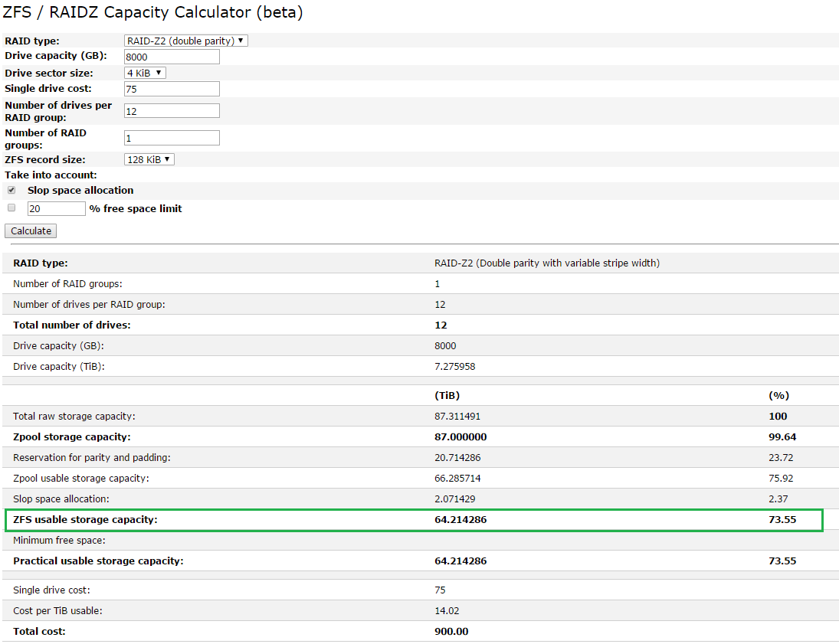Open the ZFS record size dropdown
Image resolution: width=839 pixels, height=644 pixels.
click(x=149, y=159)
